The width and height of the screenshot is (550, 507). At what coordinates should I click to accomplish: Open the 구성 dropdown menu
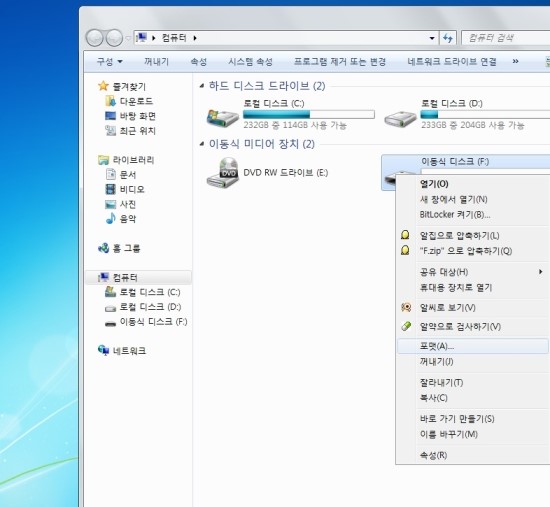109,62
